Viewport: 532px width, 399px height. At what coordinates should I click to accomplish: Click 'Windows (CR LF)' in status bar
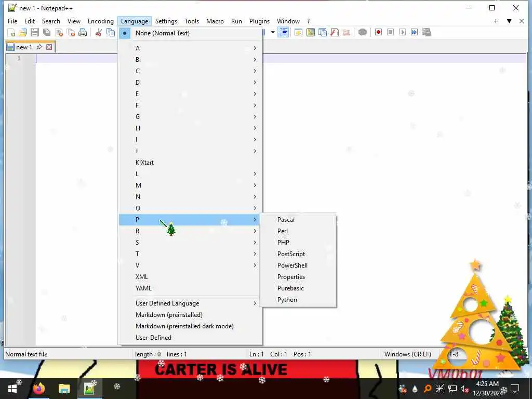(x=407, y=354)
